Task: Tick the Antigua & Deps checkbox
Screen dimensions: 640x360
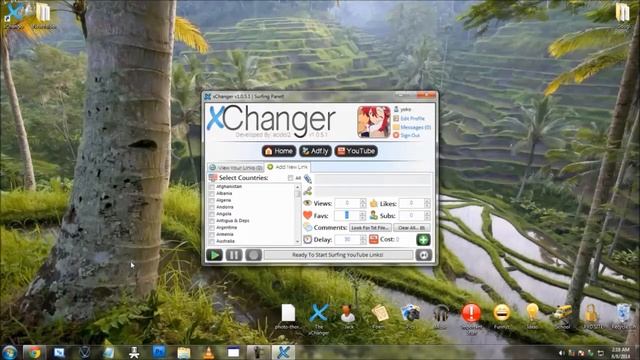Action: pos(211,221)
